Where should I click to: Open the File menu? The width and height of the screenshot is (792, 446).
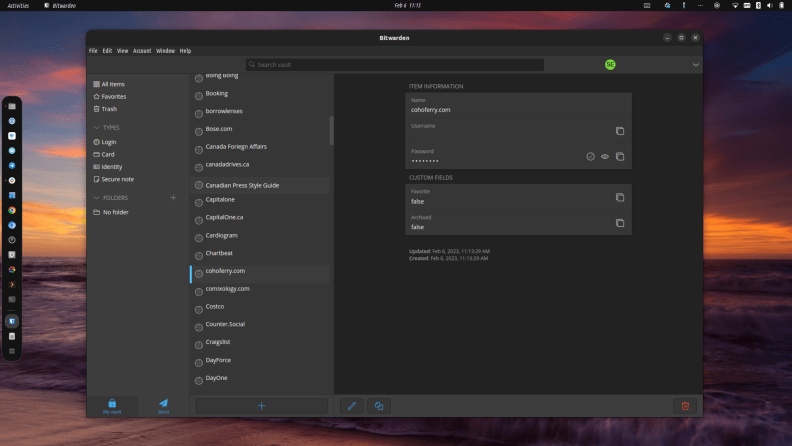point(93,51)
